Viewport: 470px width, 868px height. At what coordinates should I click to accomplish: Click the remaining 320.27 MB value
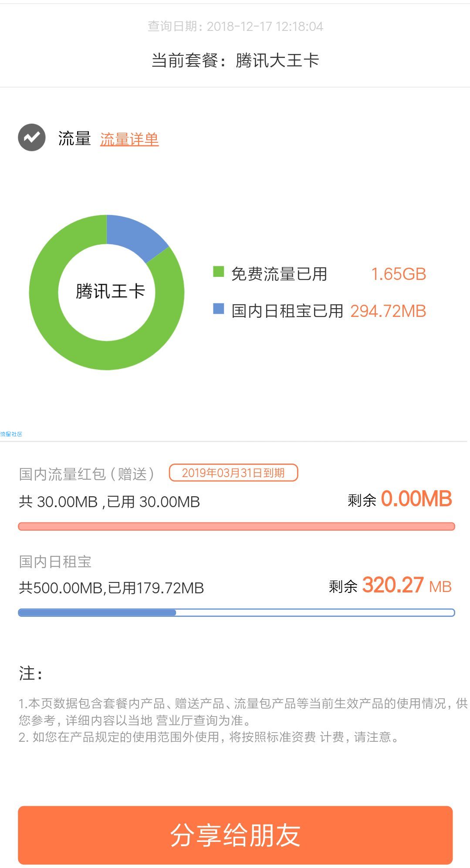tap(406, 585)
